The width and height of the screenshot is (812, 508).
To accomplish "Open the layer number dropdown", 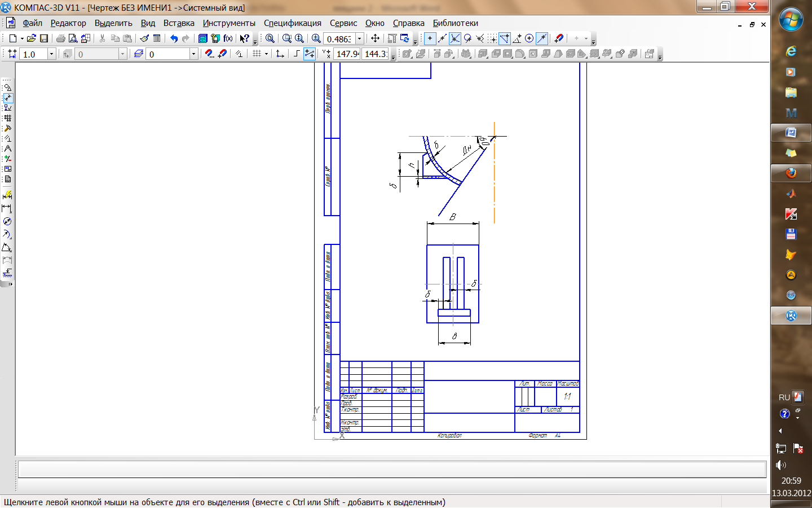I will (193, 54).
